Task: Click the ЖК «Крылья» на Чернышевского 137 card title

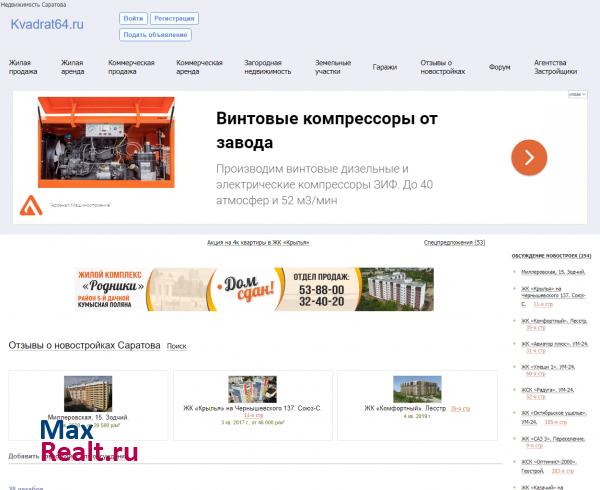Action: pos(252,409)
